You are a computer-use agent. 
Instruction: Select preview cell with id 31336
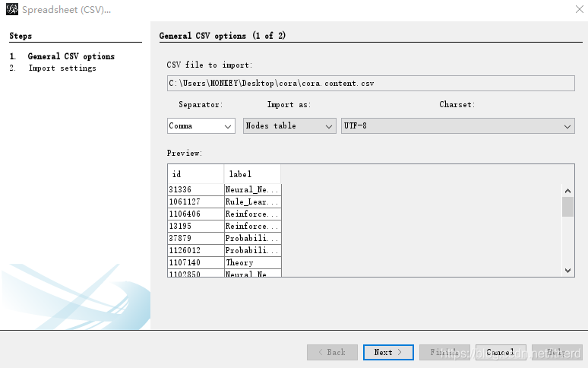[x=196, y=190]
